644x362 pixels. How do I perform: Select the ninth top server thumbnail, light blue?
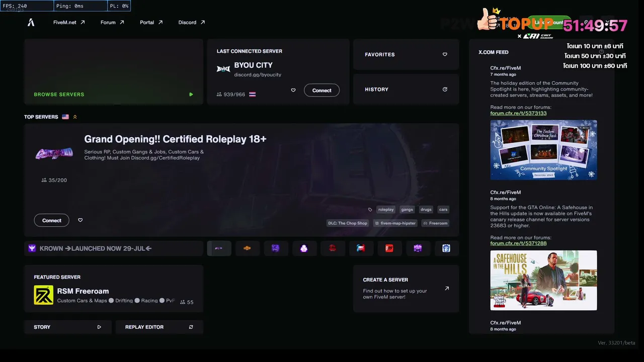pos(446,248)
